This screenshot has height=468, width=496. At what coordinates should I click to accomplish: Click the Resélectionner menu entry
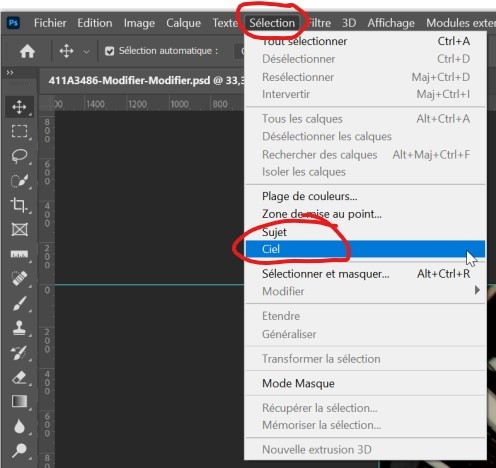[365, 77]
